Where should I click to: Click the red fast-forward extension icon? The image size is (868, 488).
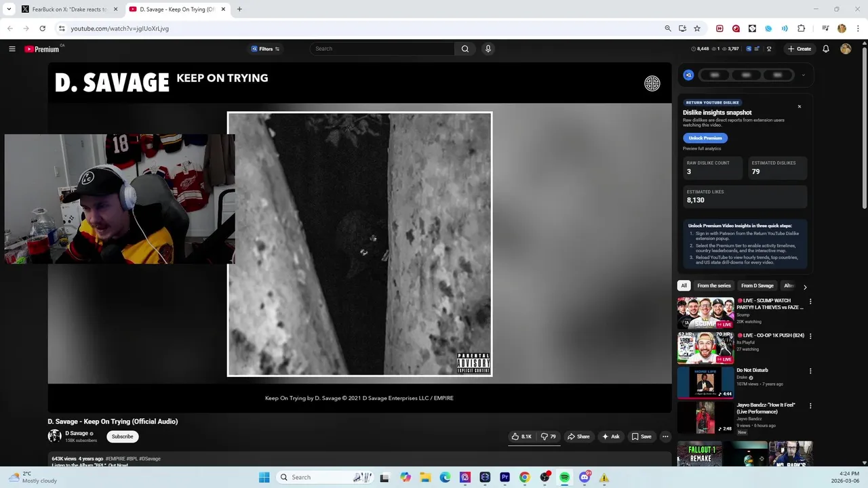pos(719,28)
